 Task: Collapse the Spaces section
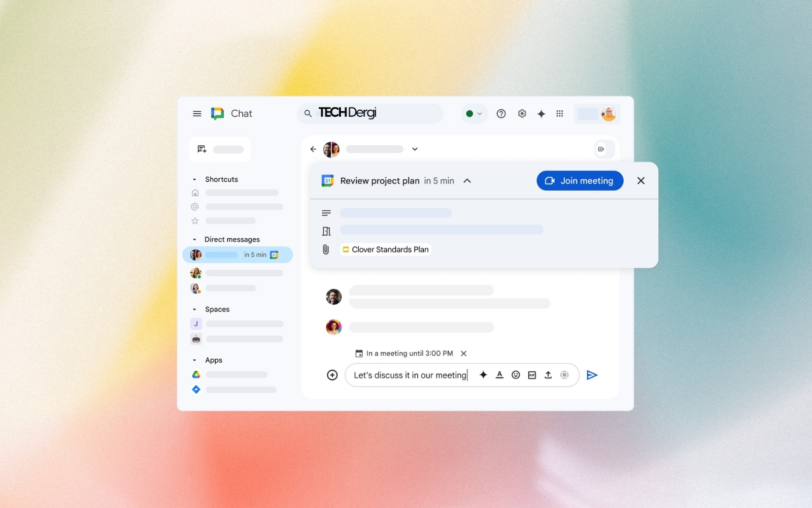tap(194, 309)
